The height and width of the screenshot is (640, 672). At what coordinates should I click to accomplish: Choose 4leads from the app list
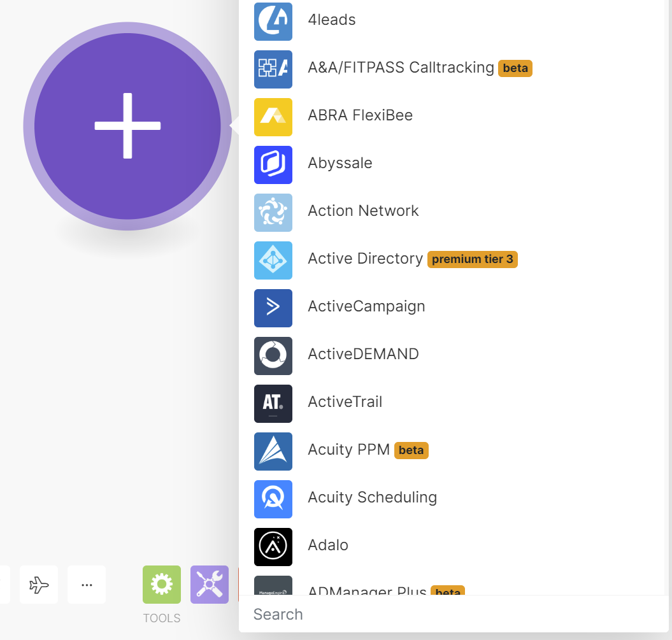pyautogui.click(x=332, y=20)
